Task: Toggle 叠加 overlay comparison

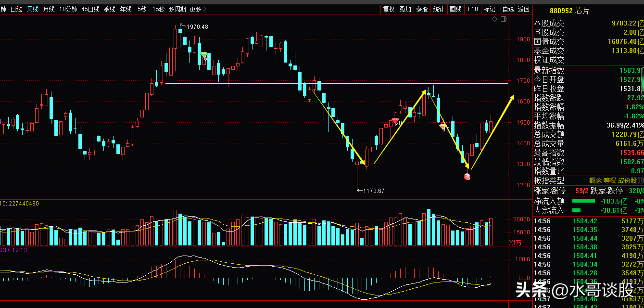Action: 405,9
